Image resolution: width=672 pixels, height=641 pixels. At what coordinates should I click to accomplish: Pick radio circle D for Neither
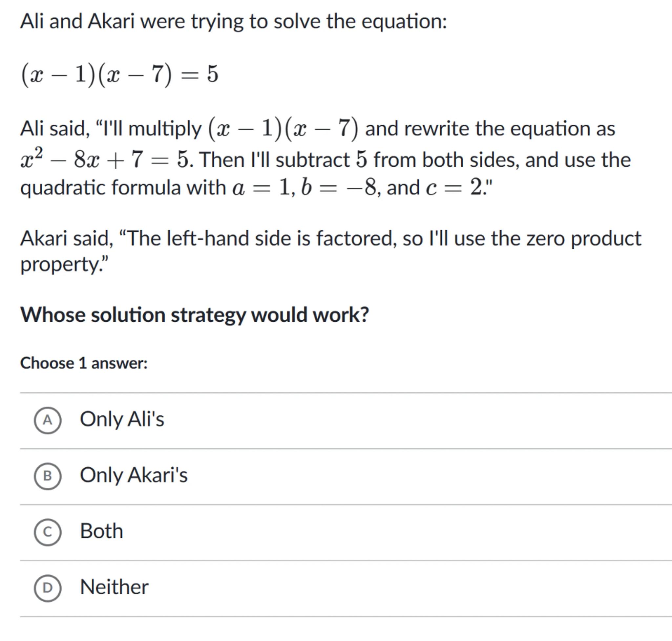pyautogui.click(x=48, y=588)
